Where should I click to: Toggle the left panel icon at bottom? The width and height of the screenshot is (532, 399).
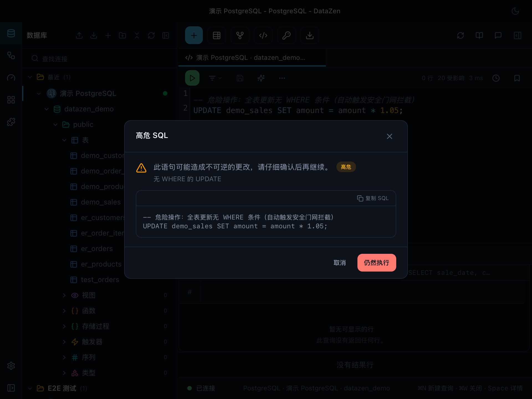(x=11, y=388)
